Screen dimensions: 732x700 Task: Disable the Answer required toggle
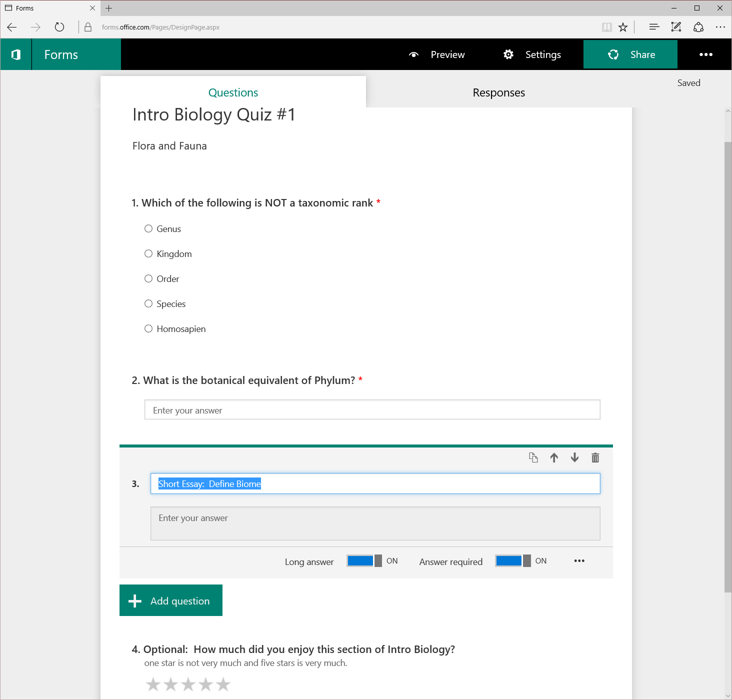[513, 561]
